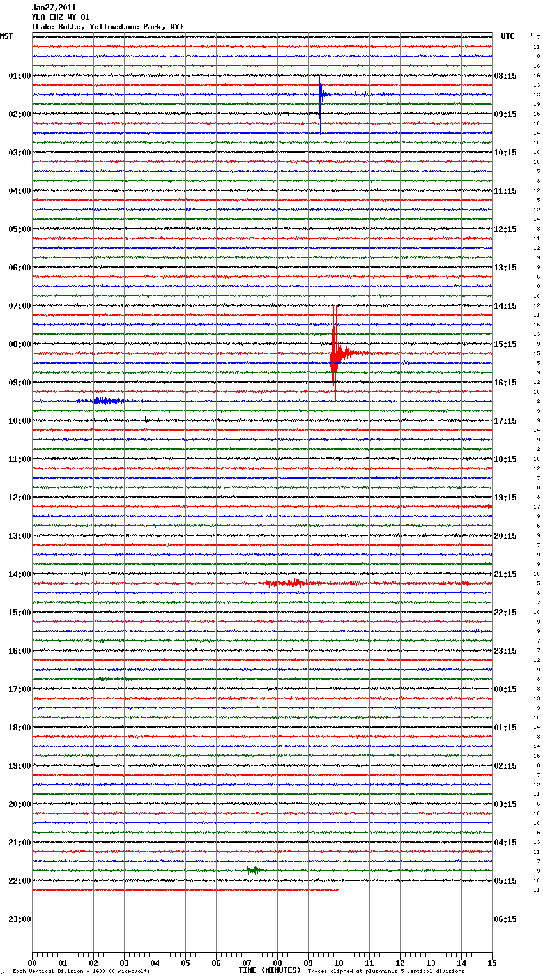The width and height of the screenshot is (543, 980).
Task: Click the 22:00 MST hour label
Action: (x=20, y=881)
